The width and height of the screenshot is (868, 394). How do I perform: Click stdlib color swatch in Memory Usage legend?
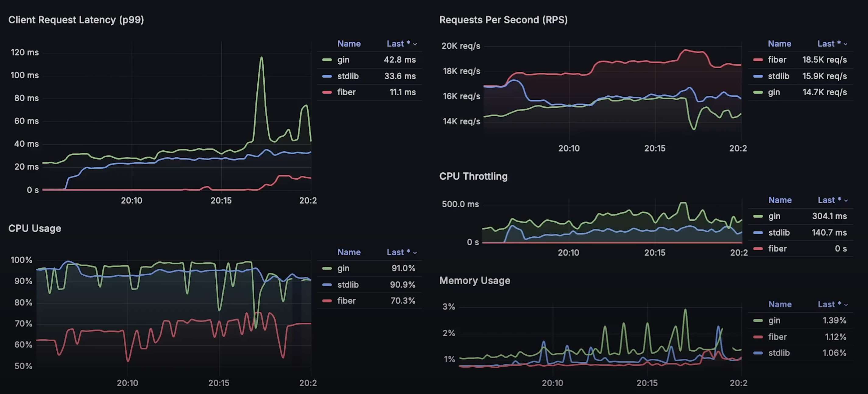758,353
